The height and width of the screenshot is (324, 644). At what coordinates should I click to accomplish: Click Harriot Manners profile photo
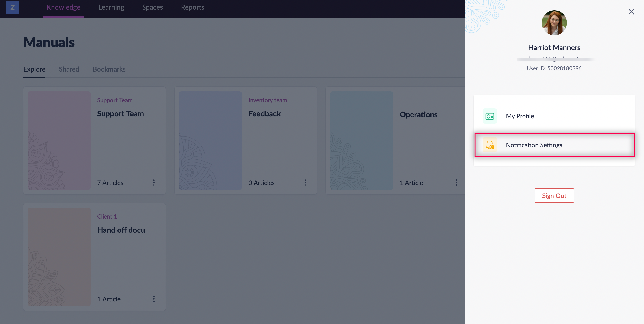point(554,23)
